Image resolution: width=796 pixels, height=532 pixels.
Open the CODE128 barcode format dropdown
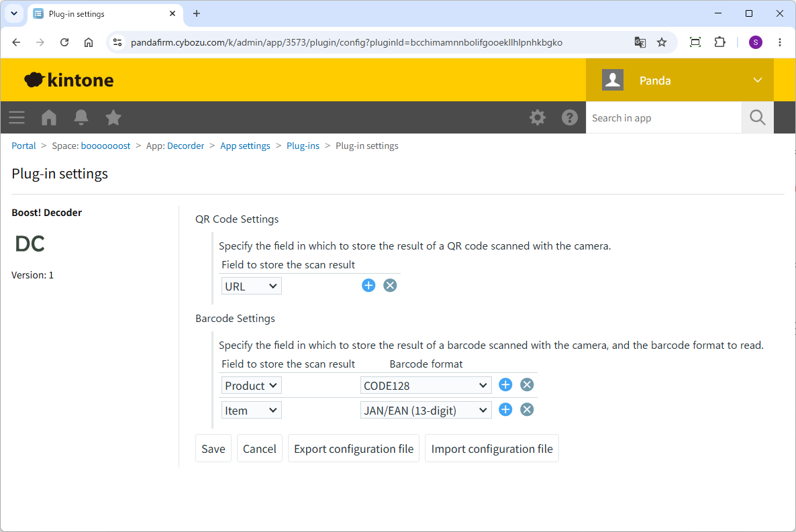tap(426, 385)
